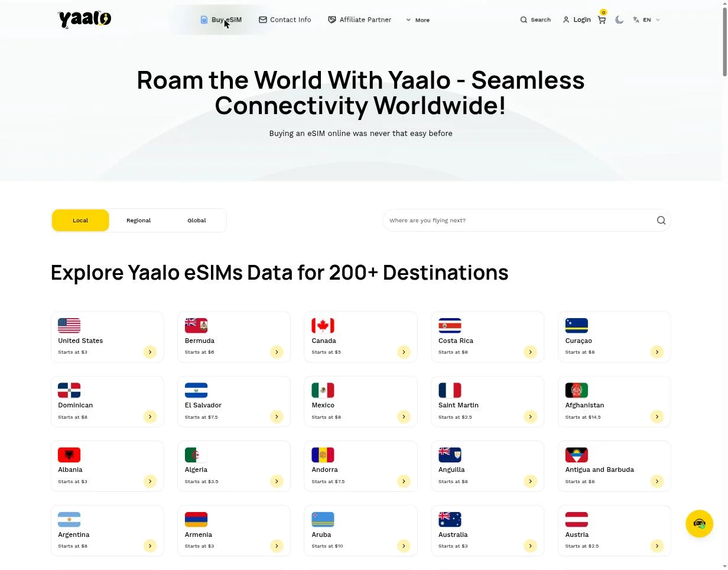Open Curaçao arrow button
The width and height of the screenshot is (728, 570).
click(x=657, y=352)
